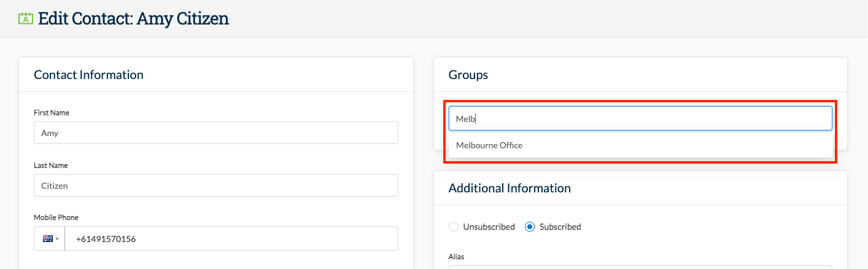
Task: Click the Last Name label
Action: (51, 165)
